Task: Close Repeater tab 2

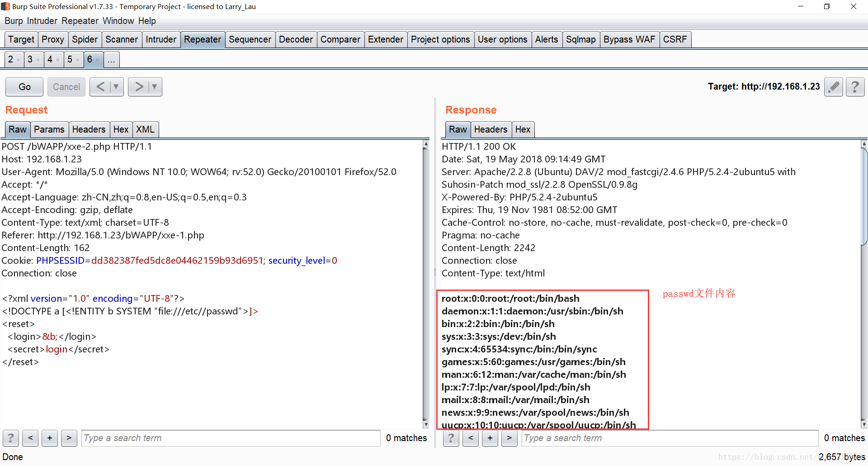Action: 18,60
